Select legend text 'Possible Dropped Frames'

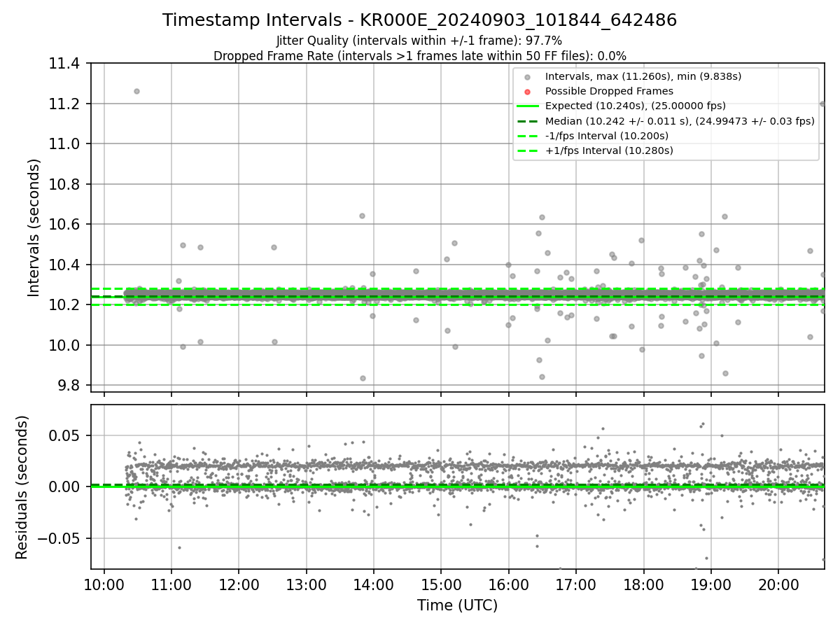pos(609,91)
